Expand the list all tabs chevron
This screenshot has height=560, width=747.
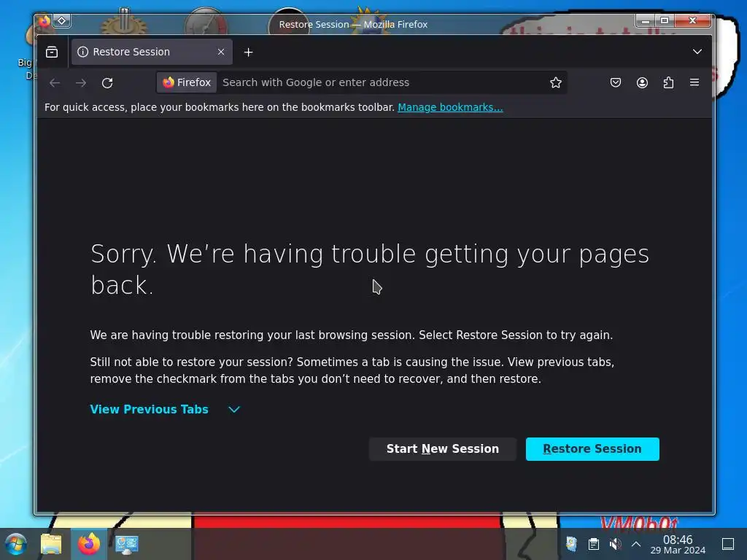[x=697, y=52]
